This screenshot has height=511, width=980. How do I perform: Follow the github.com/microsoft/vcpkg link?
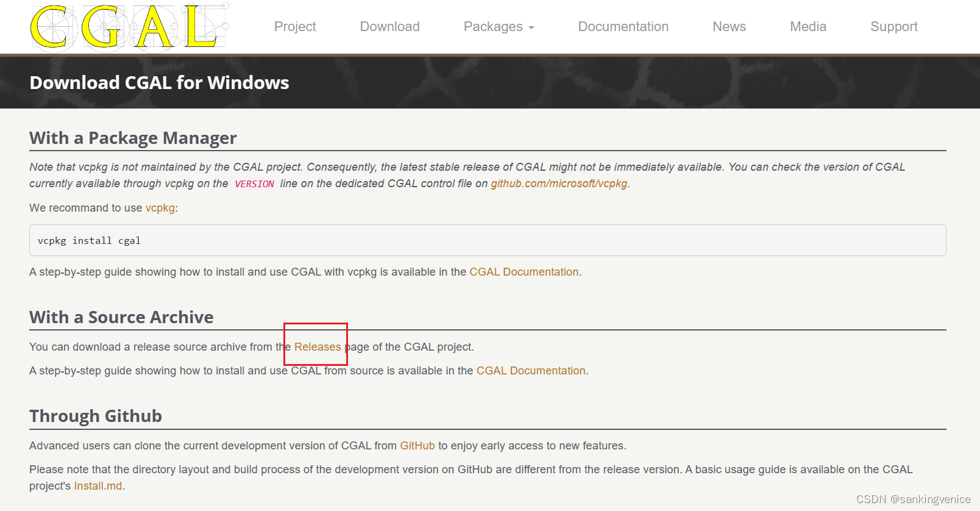click(x=559, y=184)
